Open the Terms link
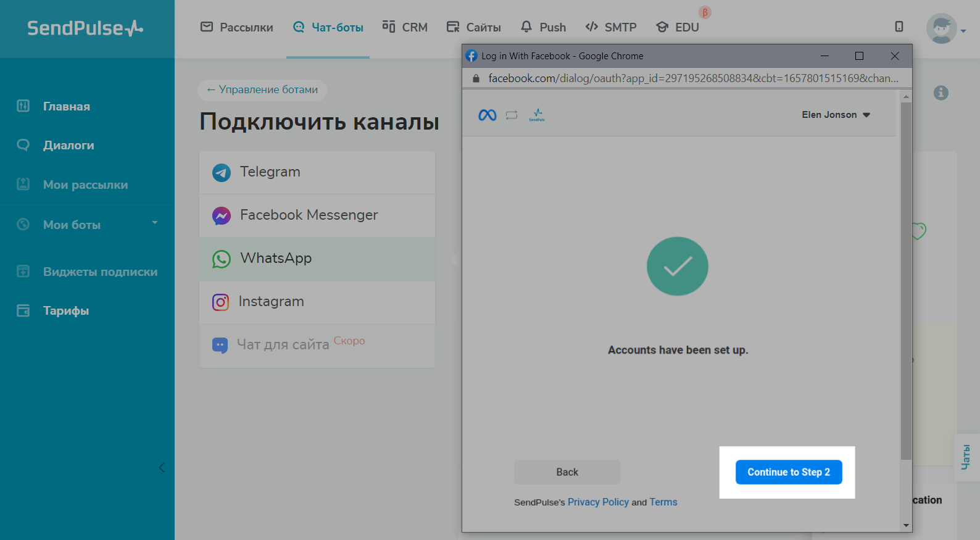The height and width of the screenshot is (540, 980). point(663,502)
